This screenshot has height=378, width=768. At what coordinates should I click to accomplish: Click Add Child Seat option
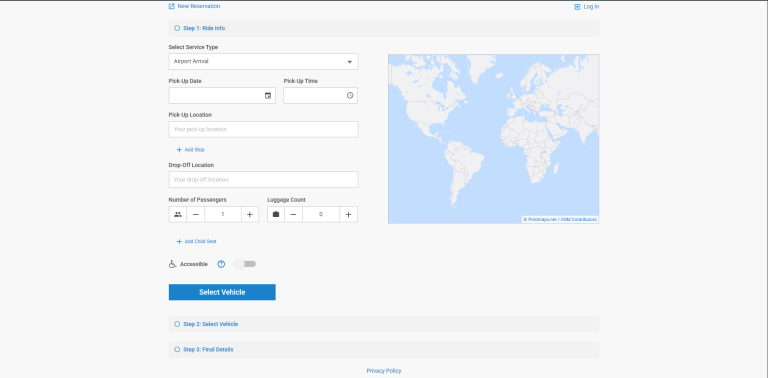[196, 241]
